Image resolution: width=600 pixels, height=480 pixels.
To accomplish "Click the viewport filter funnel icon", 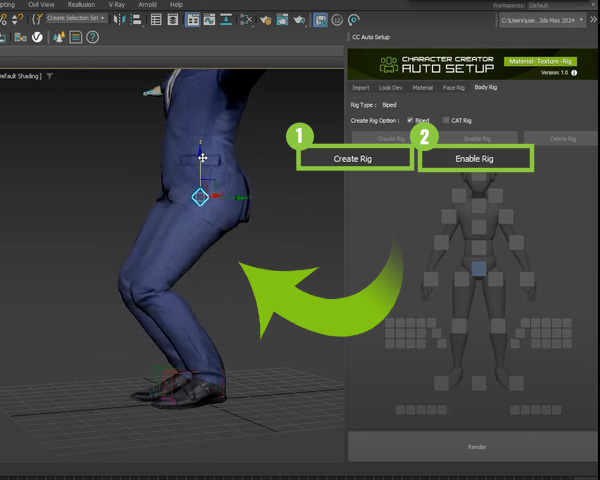I will (49, 76).
